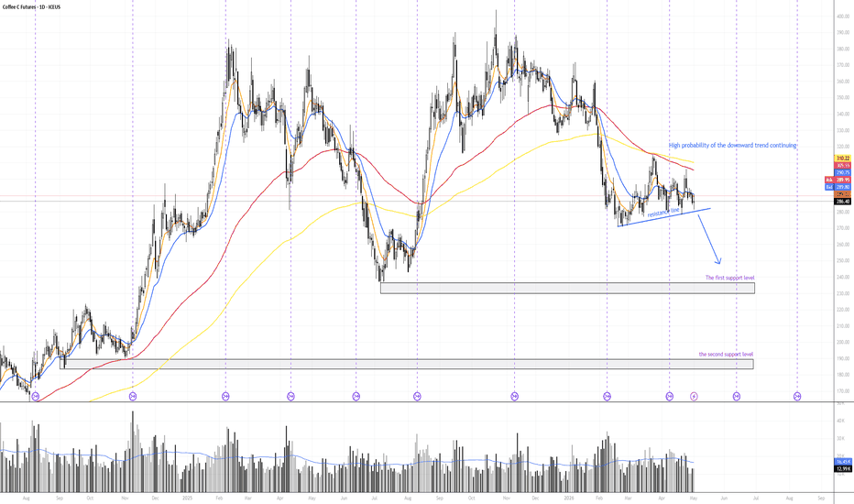This screenshot has width=854, height=504.
Task: Select the marker icon near Apr 2026
Action: pyautogui.click(x=670, y=396)
